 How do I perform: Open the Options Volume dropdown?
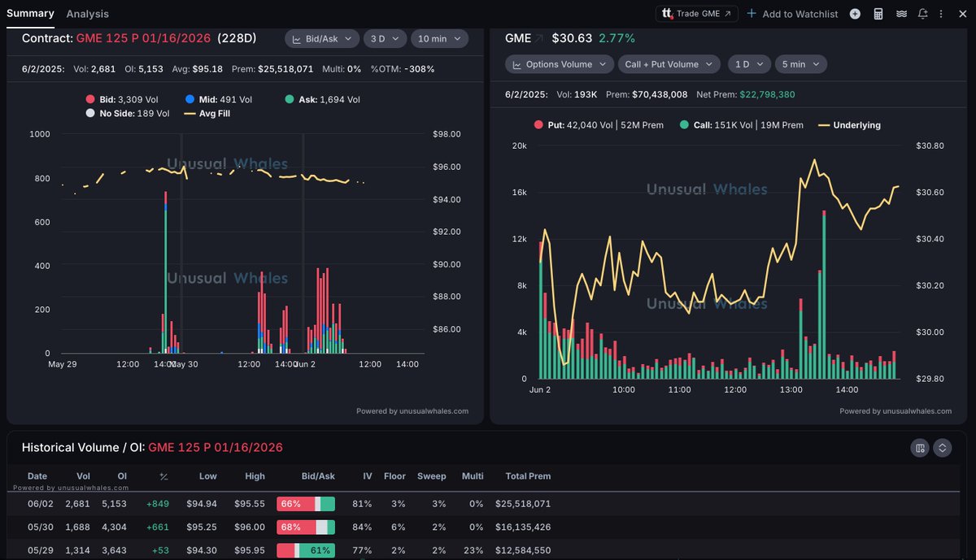tap(560, 64)
